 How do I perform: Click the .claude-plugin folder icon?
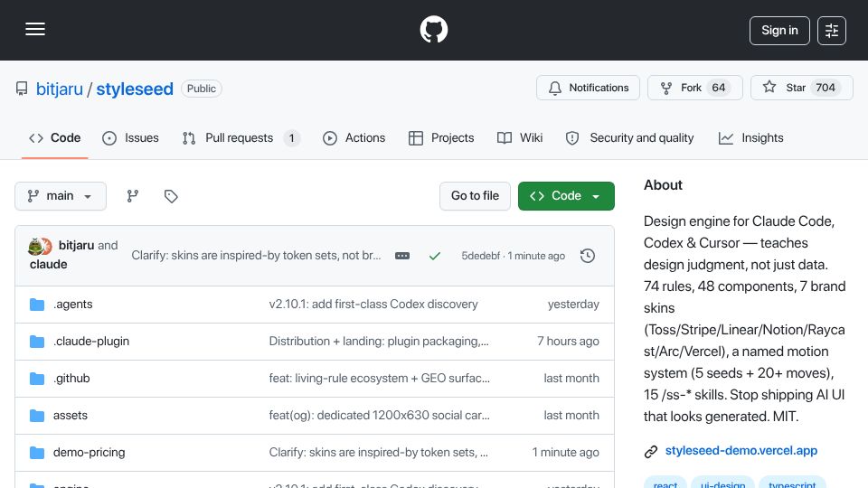tap(37, 342)
